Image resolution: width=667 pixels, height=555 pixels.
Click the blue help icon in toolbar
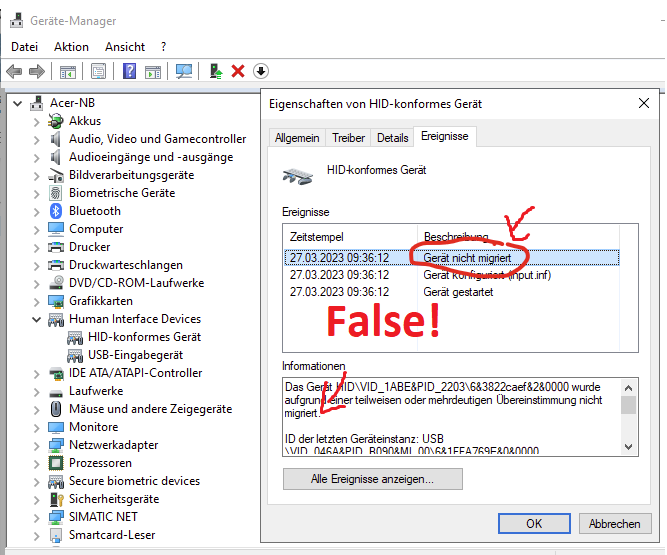coord(129,71)
